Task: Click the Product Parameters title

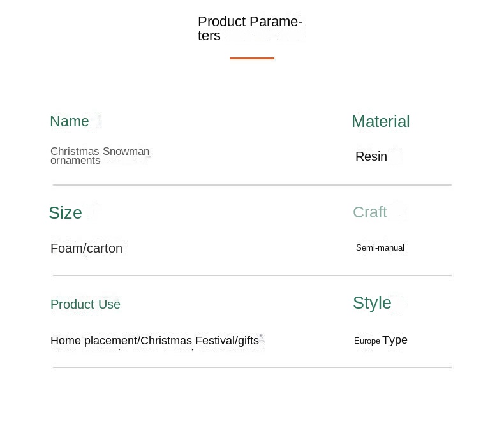Action: point(249,29)
